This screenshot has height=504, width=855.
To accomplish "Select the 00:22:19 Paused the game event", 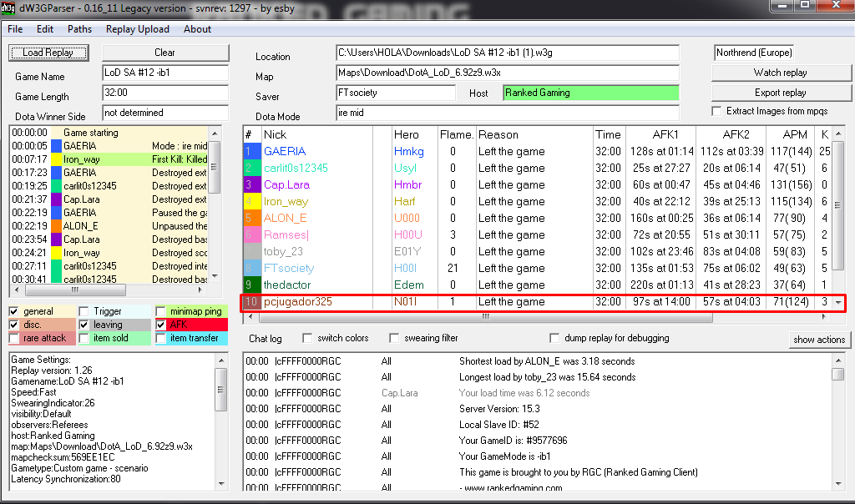I will coord(109,213).
